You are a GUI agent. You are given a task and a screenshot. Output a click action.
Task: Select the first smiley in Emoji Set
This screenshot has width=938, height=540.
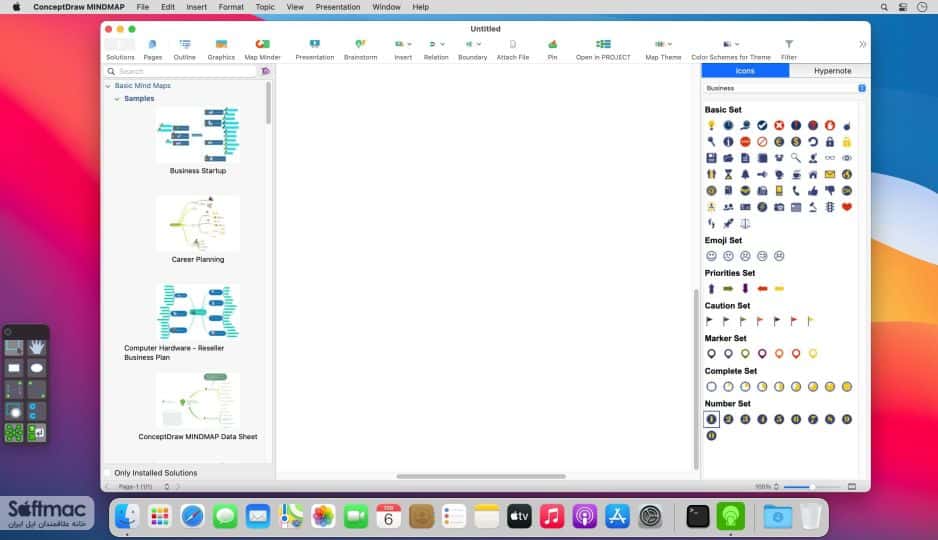point(711,256)
